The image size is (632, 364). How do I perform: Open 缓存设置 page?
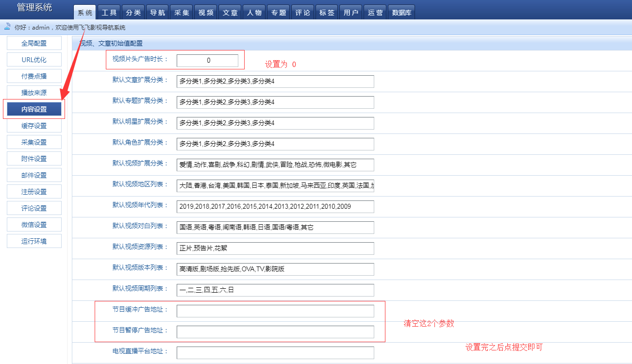click(34, 126)
